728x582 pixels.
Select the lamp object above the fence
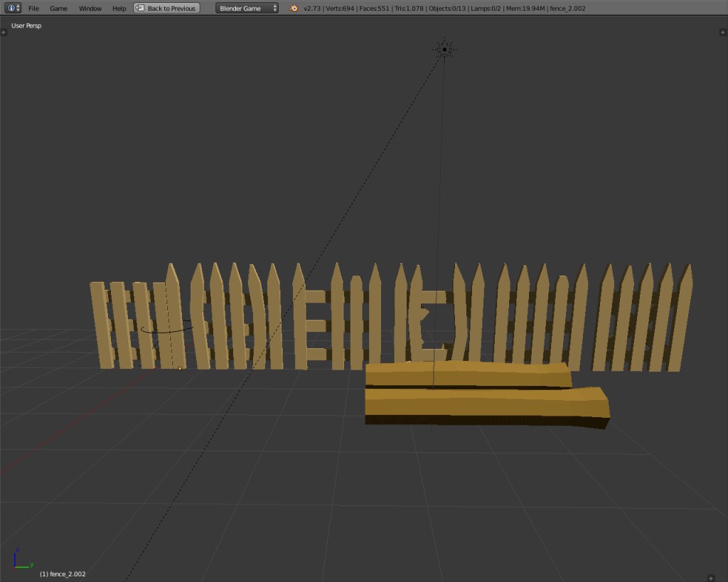(444, 48)
